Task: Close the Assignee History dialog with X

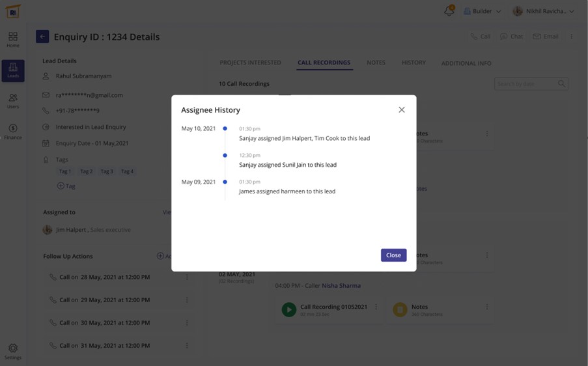Action: (401, 110)
